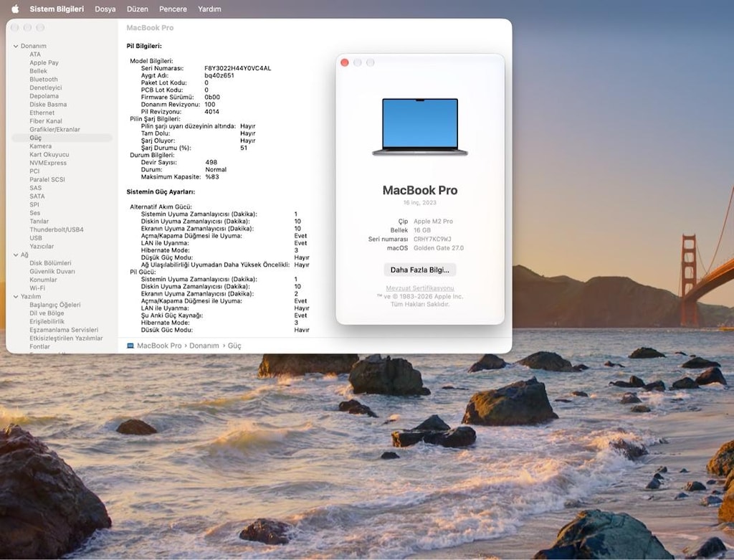
Task: Click the Devir Sayısı 498 value
Action: [x=211, y=163]
